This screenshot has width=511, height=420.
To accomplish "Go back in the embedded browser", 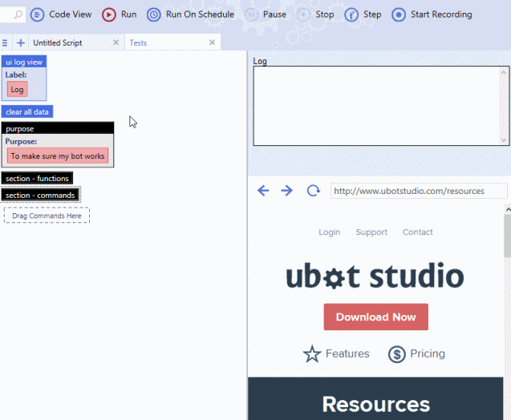I will coord(263,191).
